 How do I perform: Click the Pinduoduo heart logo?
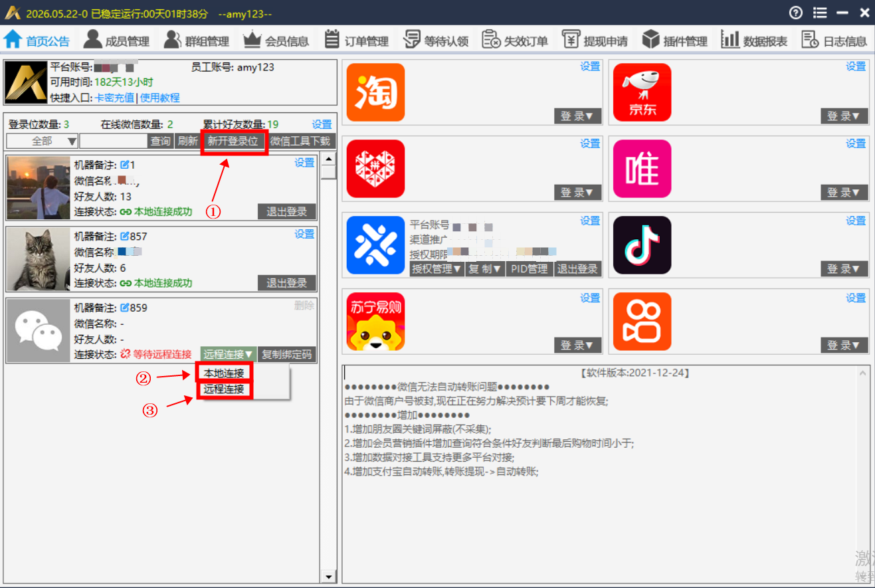375,169
